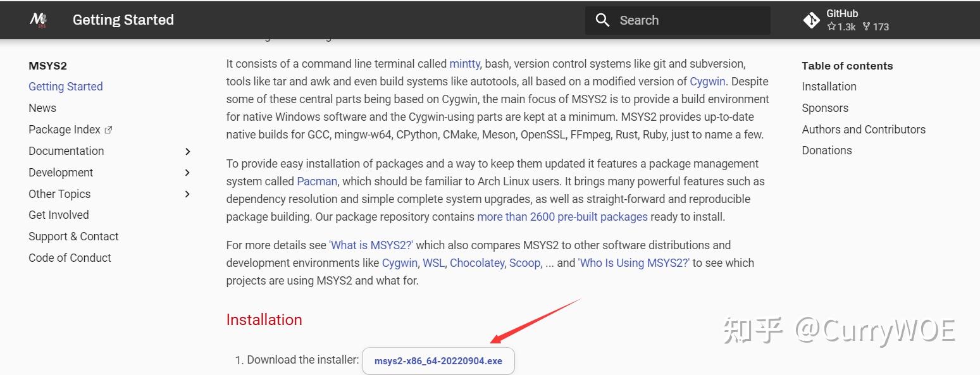Follow the Chocolatey link

[x=477, y=263]
